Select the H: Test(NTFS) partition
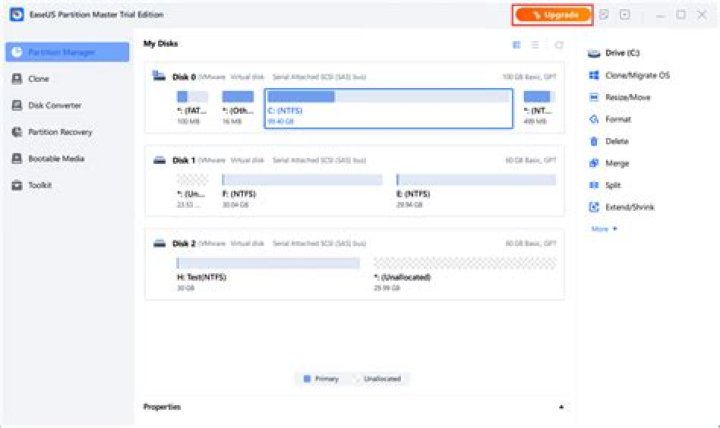This screenshot has width=720, height=428. coord(268,275)
